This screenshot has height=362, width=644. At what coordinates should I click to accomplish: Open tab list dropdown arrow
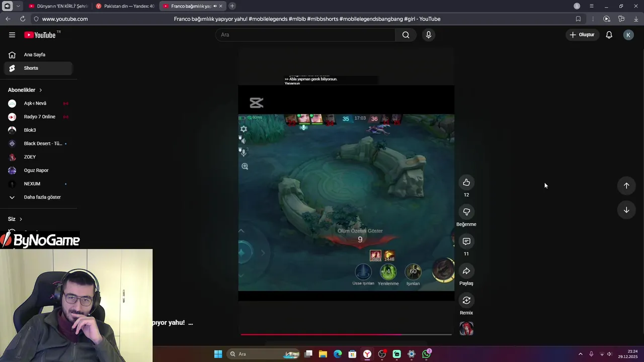tap(18, 6)
